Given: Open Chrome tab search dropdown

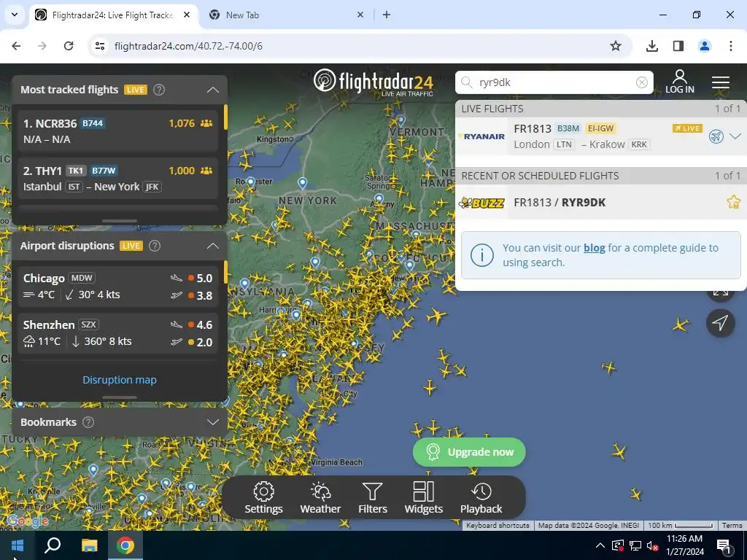Looking at the screenshot, I should (x=15, y=15).
